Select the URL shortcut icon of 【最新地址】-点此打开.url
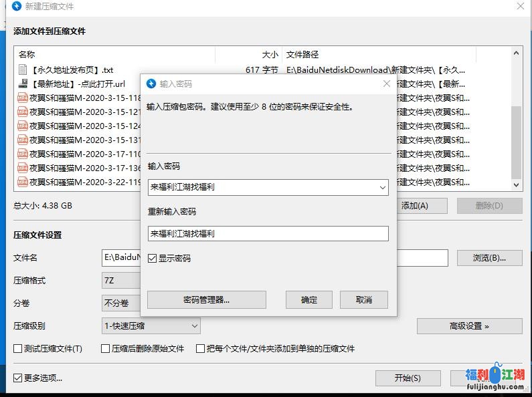This screenshot has height=397, width=532. click(23, 84)
